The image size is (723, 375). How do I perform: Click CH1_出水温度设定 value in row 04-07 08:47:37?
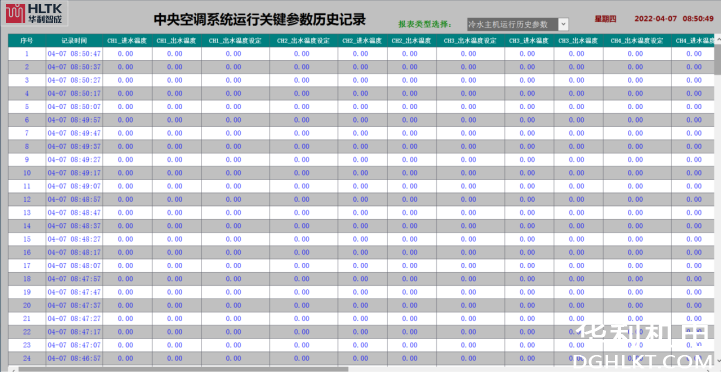tap(234, 305)
